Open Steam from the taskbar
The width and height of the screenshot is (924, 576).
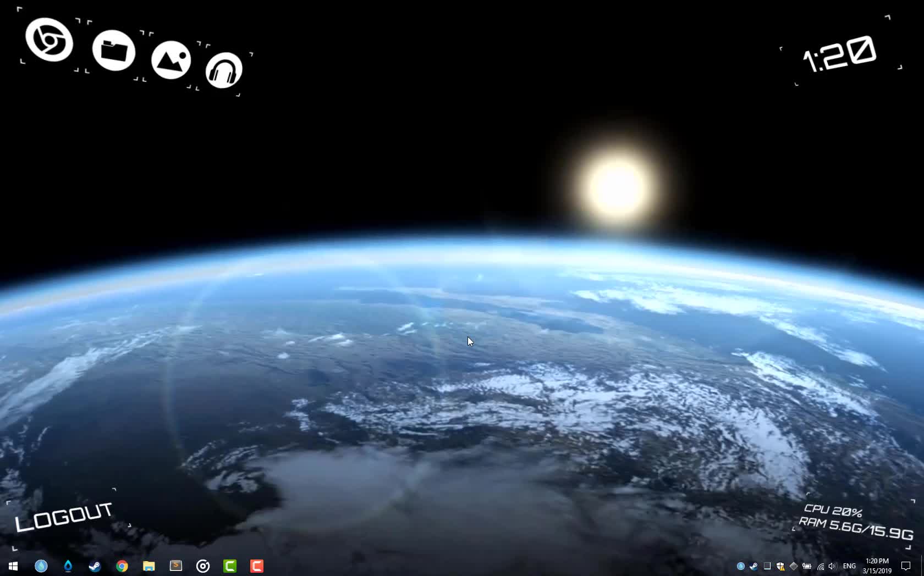tap(95, 566)
